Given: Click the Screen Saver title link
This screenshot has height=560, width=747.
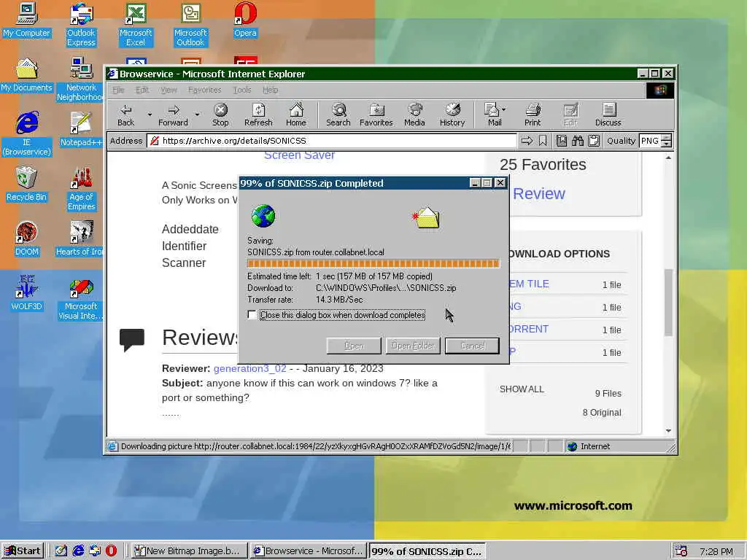Looking at the screenshot, I should [299, 155].
